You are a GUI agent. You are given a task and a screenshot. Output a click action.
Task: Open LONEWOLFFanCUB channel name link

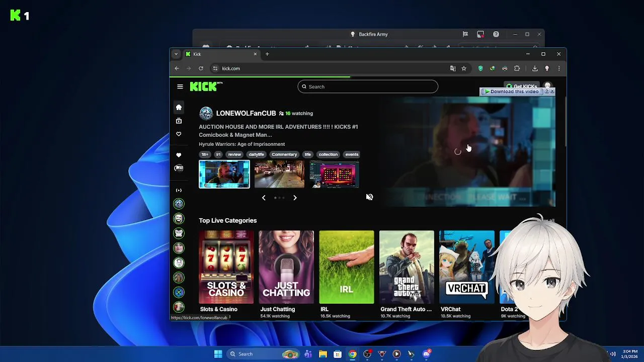pyautogui.click(x=246, y=113)
